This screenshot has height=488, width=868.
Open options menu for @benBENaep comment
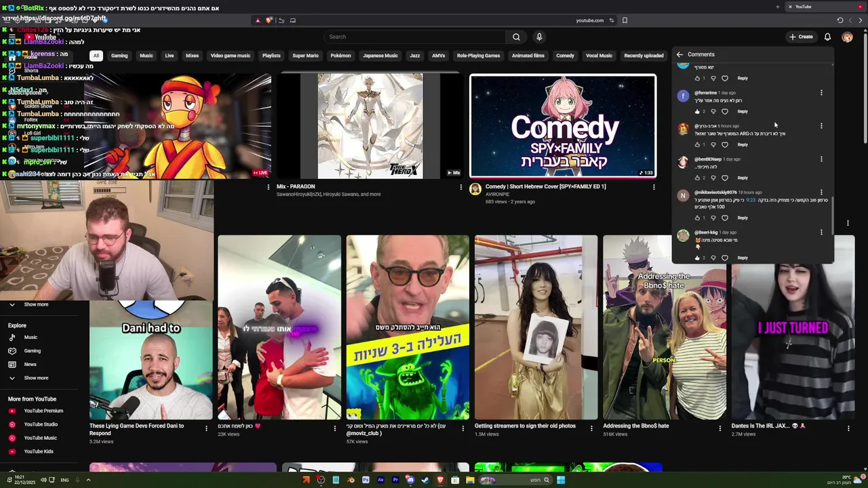pyautogui.click(x=821, y=159)
